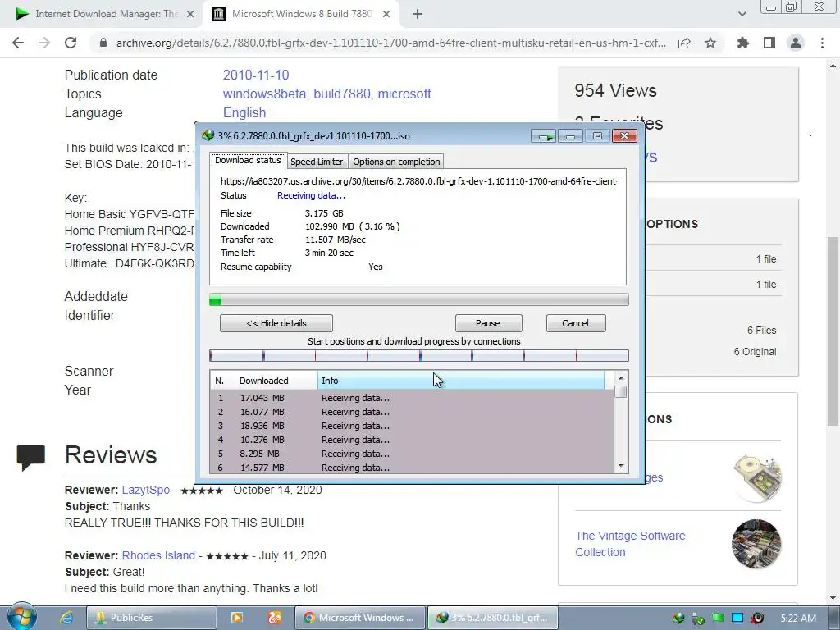Reload the archive.org page

click(x=71, y=43)
